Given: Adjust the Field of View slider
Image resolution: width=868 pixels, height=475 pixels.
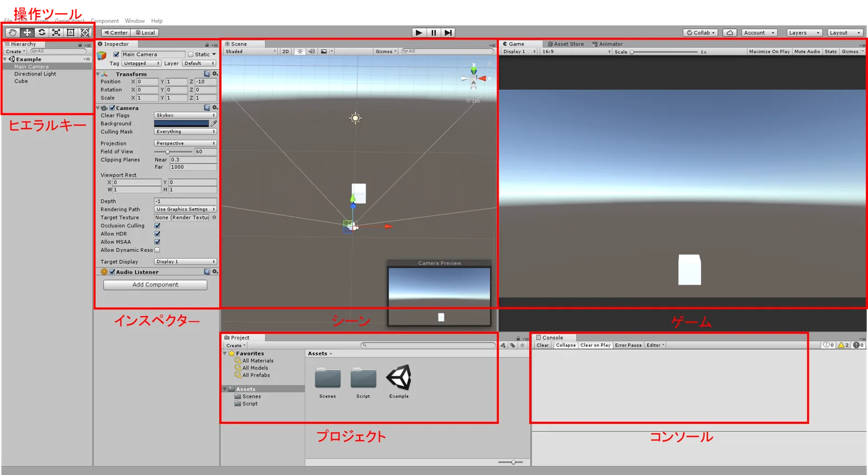Looking at the screenshot, I should point(174,152).
